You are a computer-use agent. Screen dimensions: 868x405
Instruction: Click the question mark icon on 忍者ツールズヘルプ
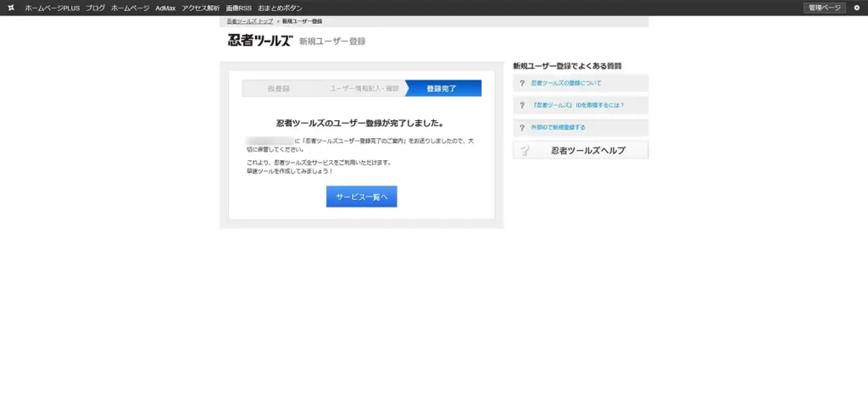(526, 151)
